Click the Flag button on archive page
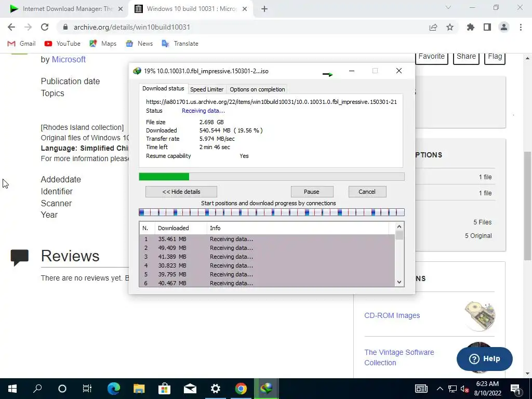Viewport: 532px width, 399px height. point(495,57)
